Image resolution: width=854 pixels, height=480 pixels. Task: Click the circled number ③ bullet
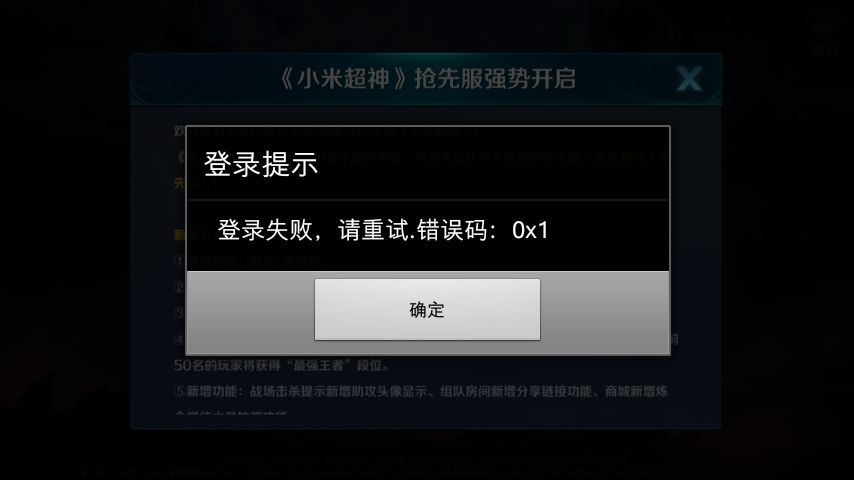pyautogui.click(x=180, y=313)
